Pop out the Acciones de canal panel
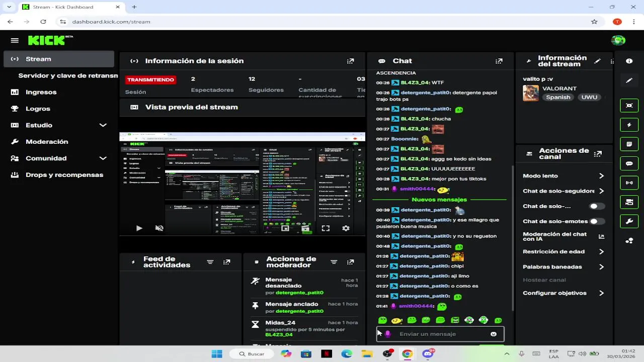This screenshot has height=362, width=644. pos(598,154)
